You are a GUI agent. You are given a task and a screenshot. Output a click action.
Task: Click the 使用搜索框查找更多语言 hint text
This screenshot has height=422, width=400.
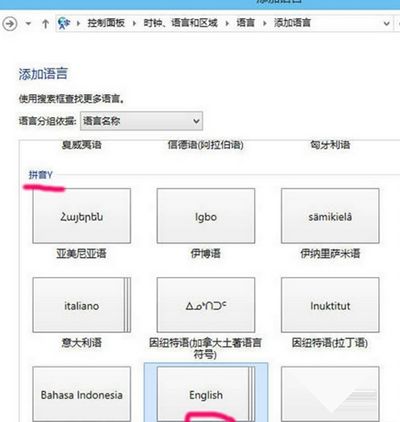[x=71, y=99]
